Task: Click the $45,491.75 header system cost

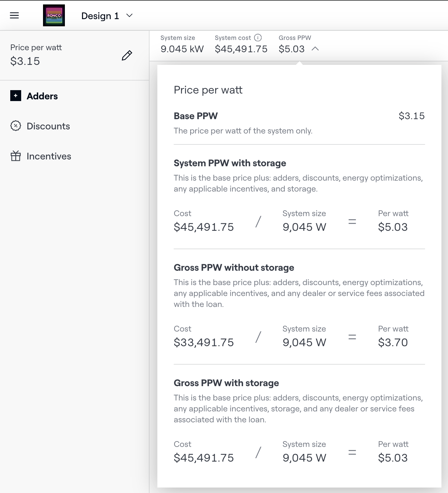Action: point(241,49)
